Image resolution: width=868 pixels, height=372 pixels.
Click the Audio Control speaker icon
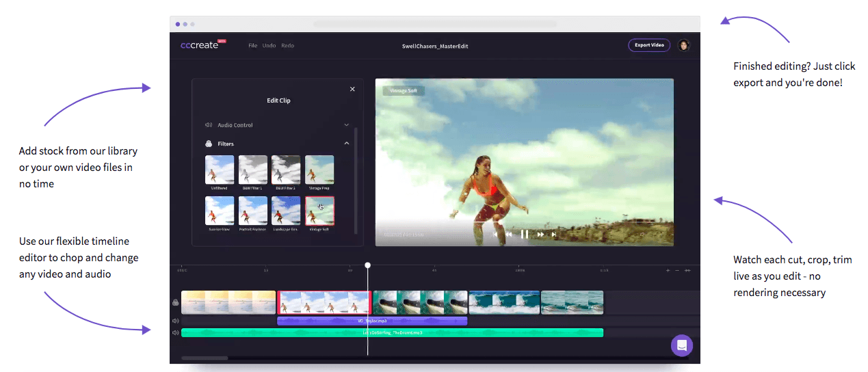tap(209, 125)
